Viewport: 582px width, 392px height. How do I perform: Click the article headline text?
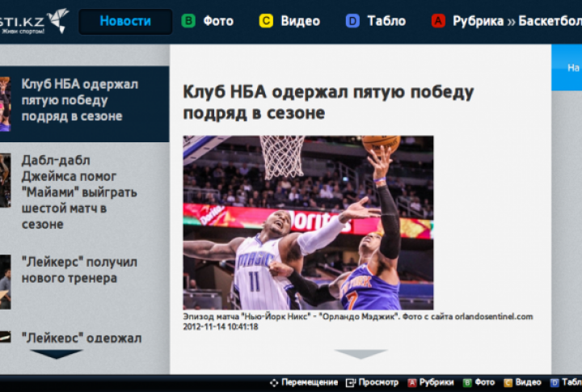click(328, 103)
